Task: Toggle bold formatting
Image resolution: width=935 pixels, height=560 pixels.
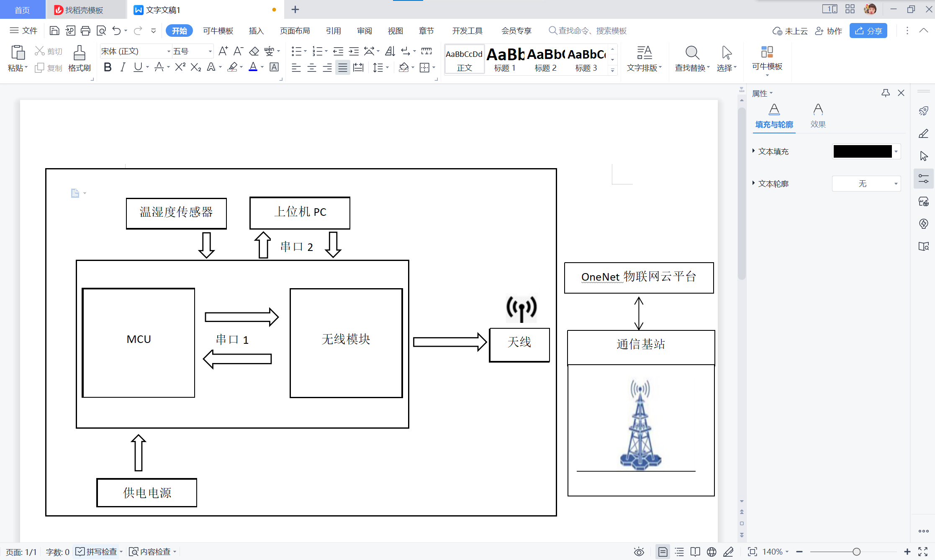Action: tap(108, 67)
